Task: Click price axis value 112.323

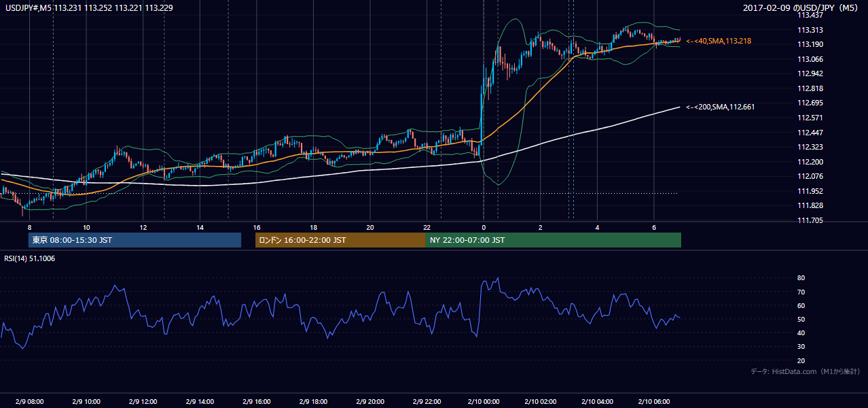Action: [x=810, y=147]
